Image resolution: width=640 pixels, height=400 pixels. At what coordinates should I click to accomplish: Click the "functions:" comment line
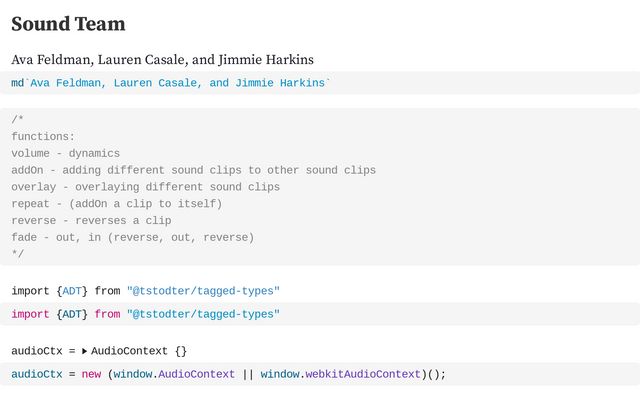tap(43, 136)
